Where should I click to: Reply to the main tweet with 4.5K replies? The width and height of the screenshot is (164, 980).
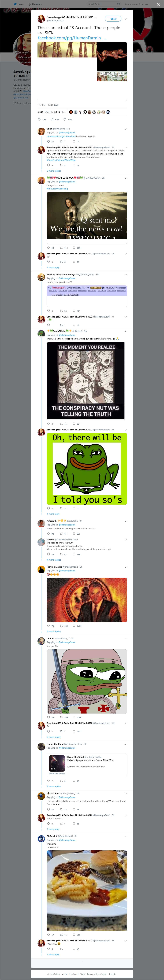click(x=39, y=119)
